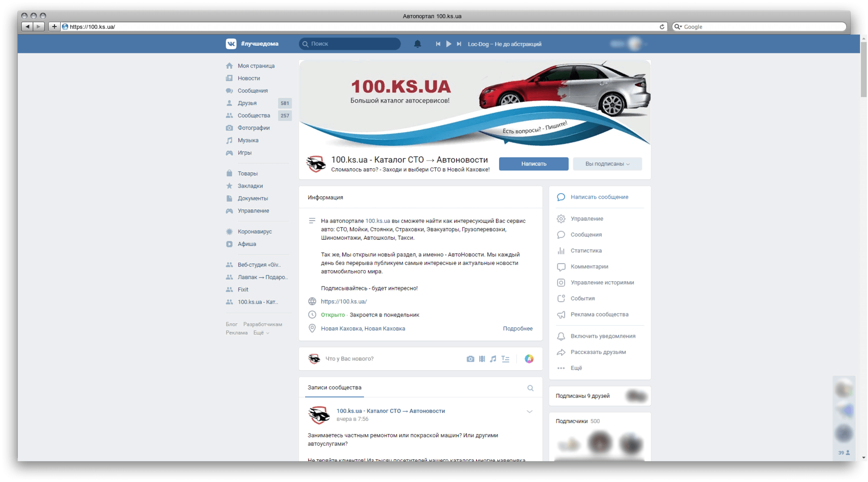Image resolution: width=868 pixels, height=482 pixels.
Task: Search community posts with magnifier icon
Action: pos(530,388)
